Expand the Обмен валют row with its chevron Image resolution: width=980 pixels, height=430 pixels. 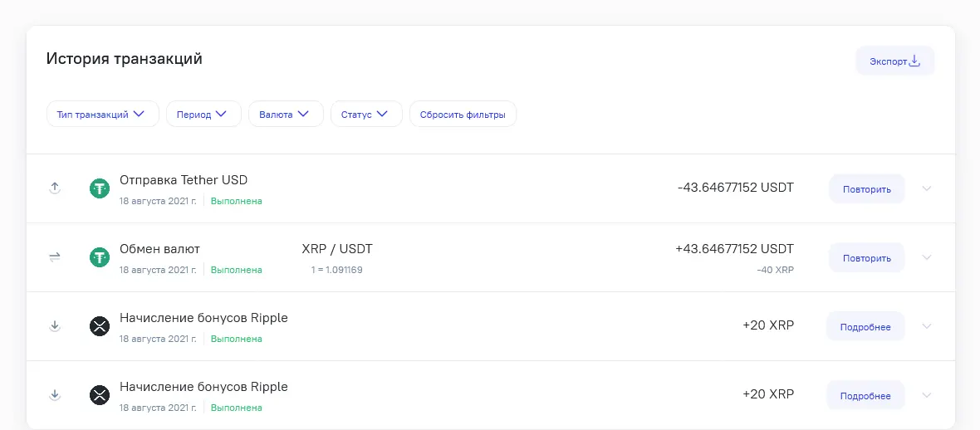[x=927, y=257]
